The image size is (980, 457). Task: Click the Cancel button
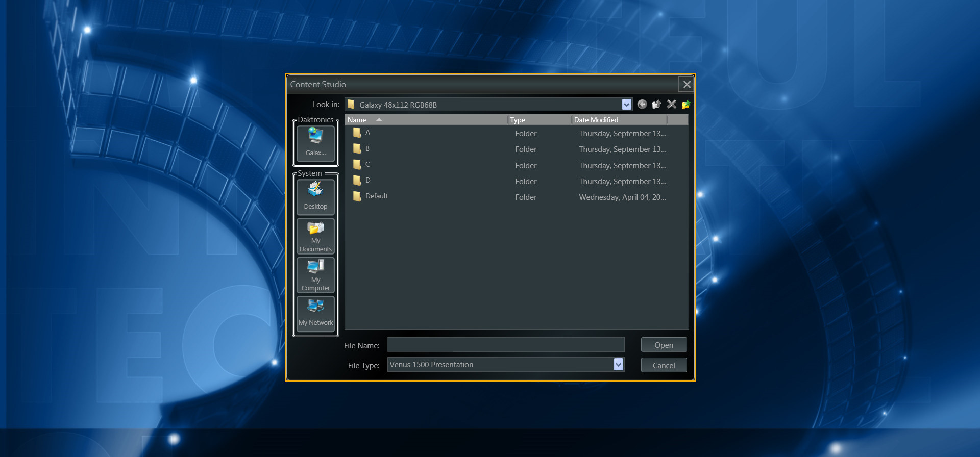point(664,365)
